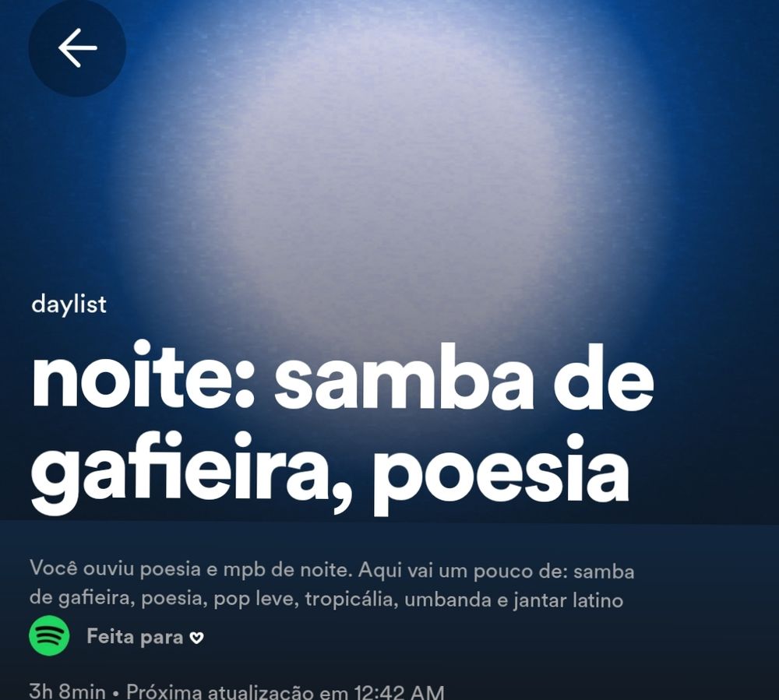
Task: Tap the title line "gafieira, poesia"
Action: (x=330, y=473)
